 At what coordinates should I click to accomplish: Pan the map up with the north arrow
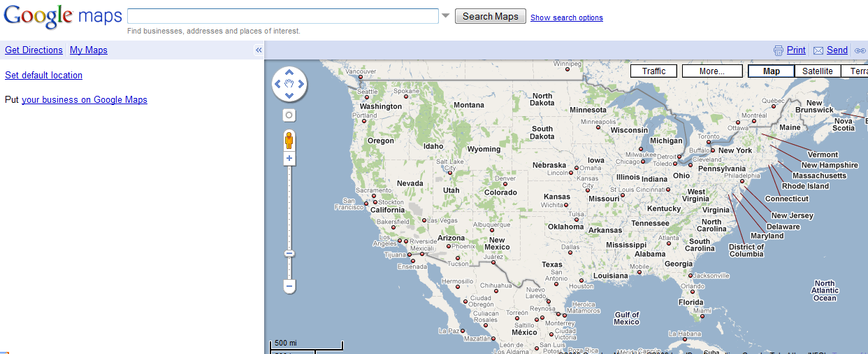tap(289, 73)
